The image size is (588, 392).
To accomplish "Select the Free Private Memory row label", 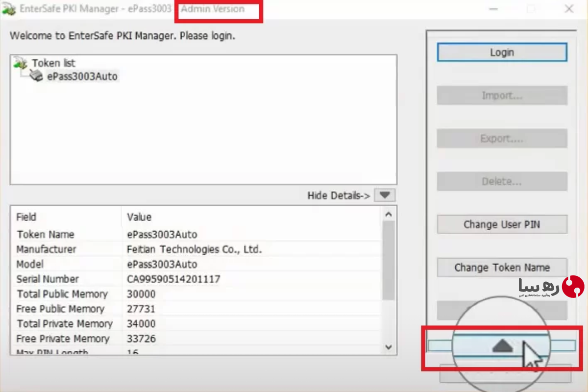I will pyautogui.click(x=63, y=339).
